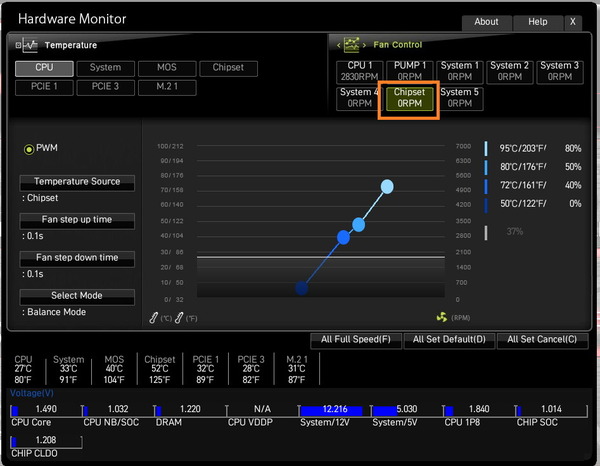This screenshot has width=600, height=466.
Task: Click the Balance Mode value text
Action: (56, 312)
